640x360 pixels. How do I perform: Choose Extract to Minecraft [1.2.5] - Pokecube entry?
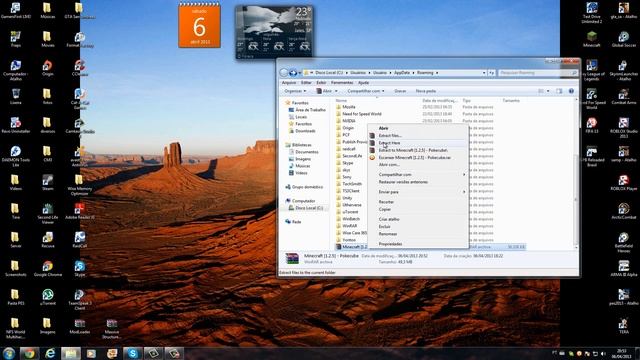(413, 150)
